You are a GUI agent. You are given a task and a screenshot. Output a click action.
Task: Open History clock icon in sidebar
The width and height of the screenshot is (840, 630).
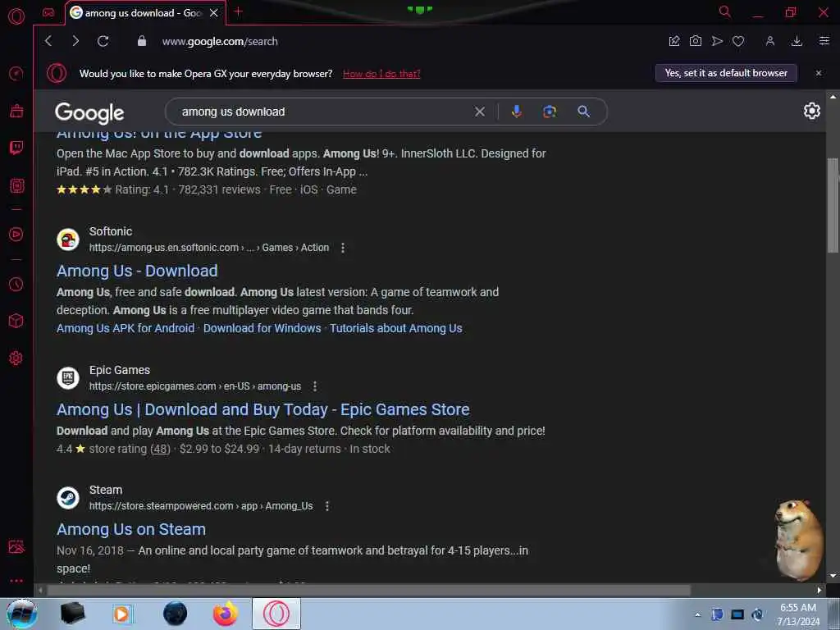click(x=16, y=284)
